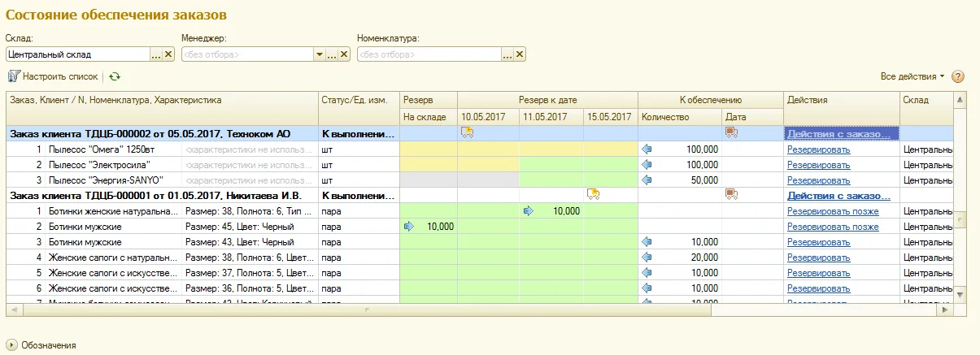Click the vertical scrollbar up arrow
The width and height of the screenshot is (980, 355).
pyautogui.click(x=960, y=99)
